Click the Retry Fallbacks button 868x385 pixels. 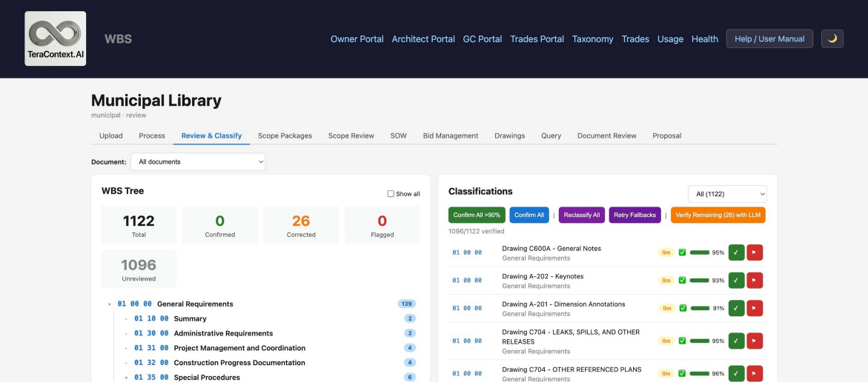(635, 215)
